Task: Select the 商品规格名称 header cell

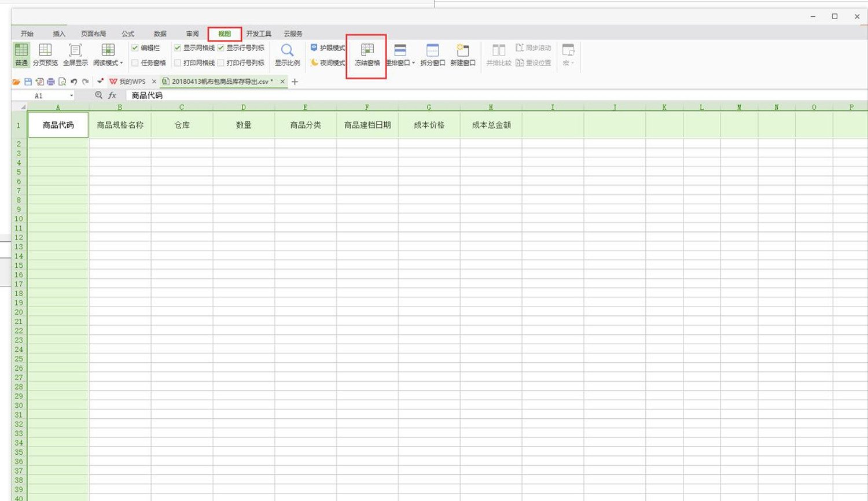Action: 120,125
